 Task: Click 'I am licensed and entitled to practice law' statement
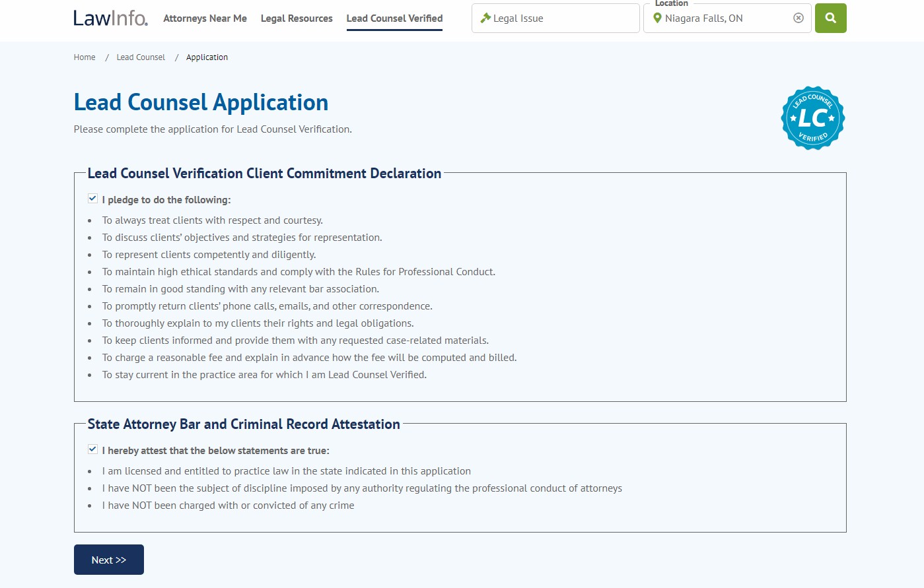coord(287,471)
